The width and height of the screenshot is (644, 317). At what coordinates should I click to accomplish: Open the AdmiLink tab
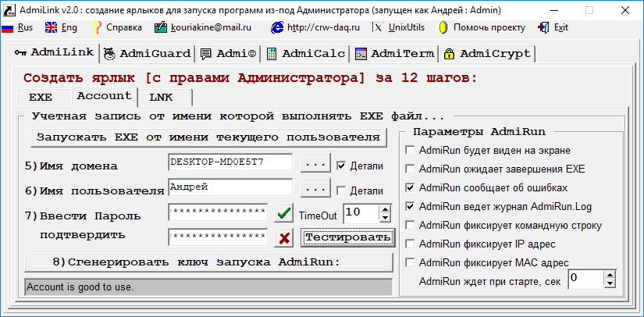pos(54,52)
